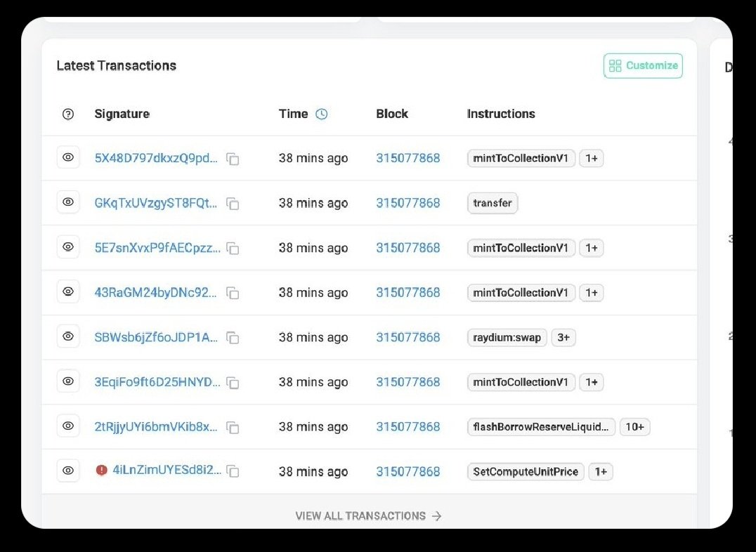756x552 pixels.
Task: Open block 315077868 in transfer row
Action: [x=408, y=203]
